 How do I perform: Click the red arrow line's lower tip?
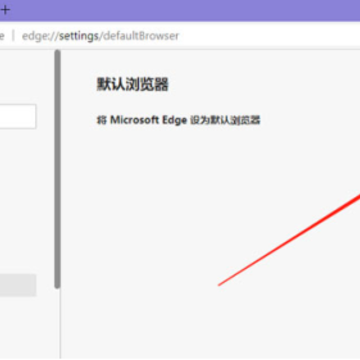pyautogui.click(x=219, y=285)
